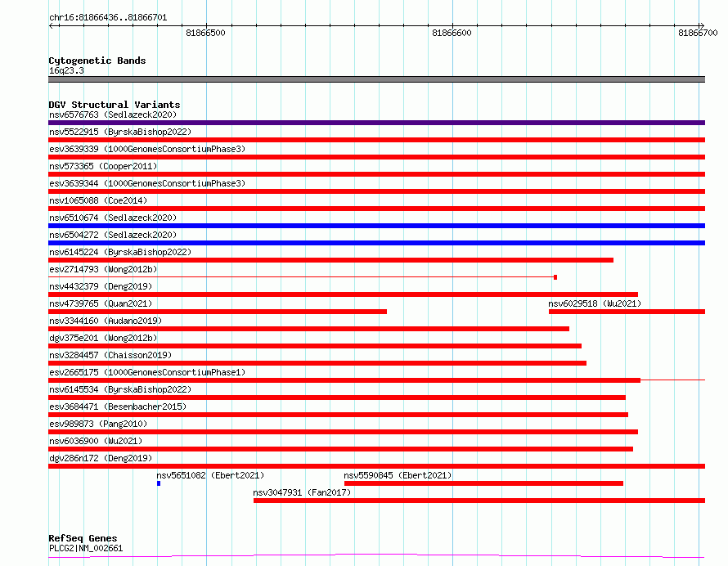Open nsv6510674 (Sedlazeck2020) variant label
728x566 pixels.
[x=113, y=218]
